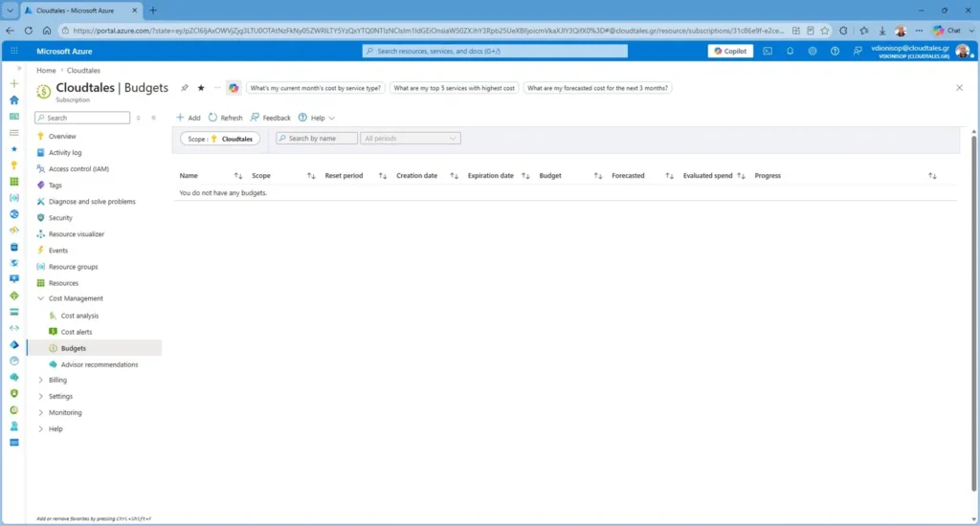Click the user account avatar
Screen dimensions: 980x526
click(963, 52)
